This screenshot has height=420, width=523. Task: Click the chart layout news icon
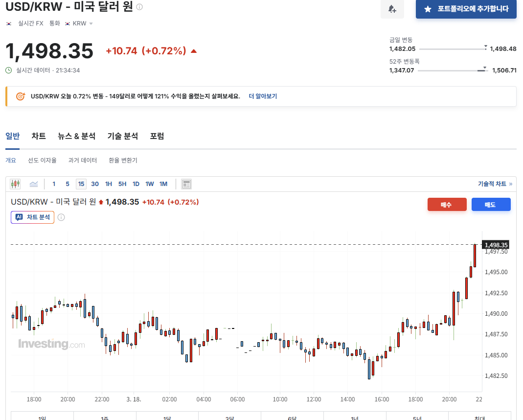point(186,184)
